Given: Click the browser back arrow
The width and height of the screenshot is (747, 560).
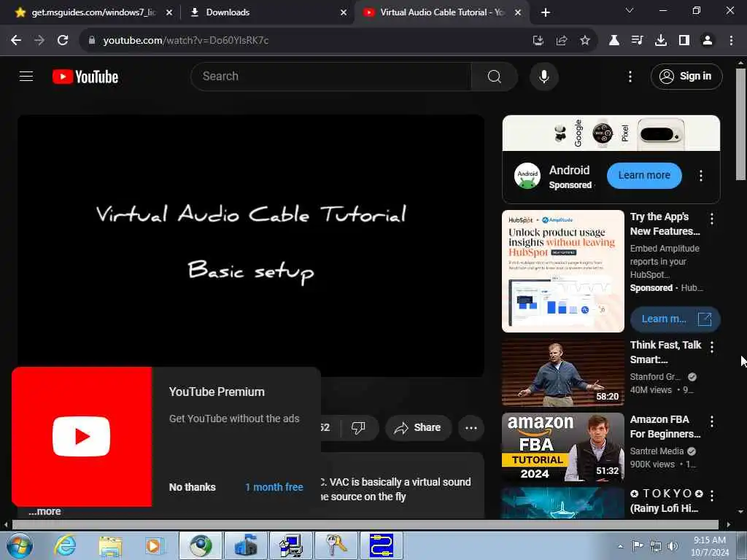Looking at the screenshot, I should coord(16,41).
